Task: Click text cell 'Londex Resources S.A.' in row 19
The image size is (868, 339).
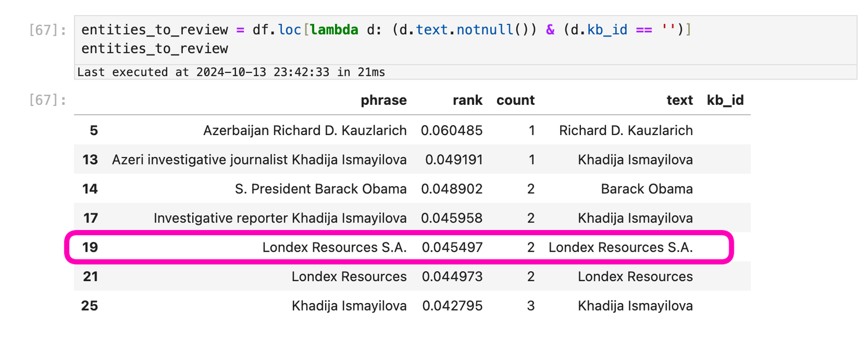Action: [x=621, y=247]
